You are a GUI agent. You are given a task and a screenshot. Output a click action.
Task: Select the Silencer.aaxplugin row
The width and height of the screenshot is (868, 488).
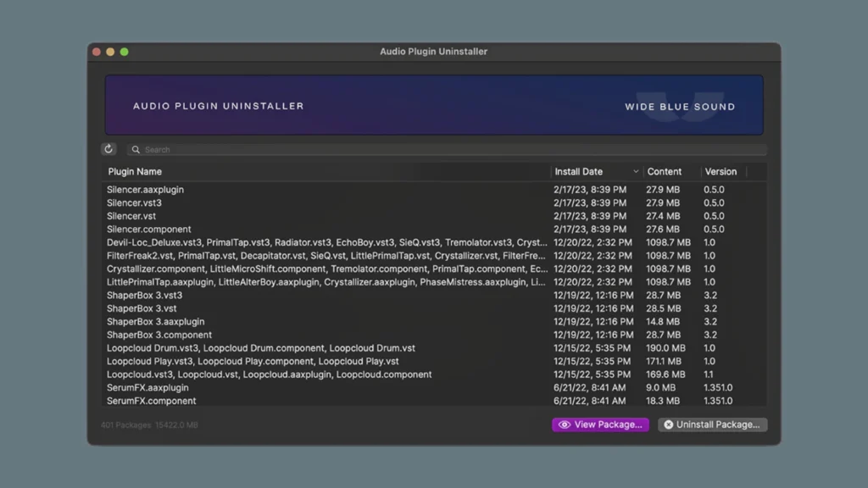[146, 190]
